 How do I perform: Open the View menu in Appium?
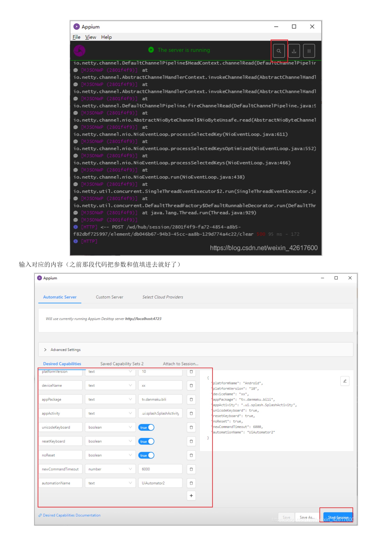click(91, 37)
